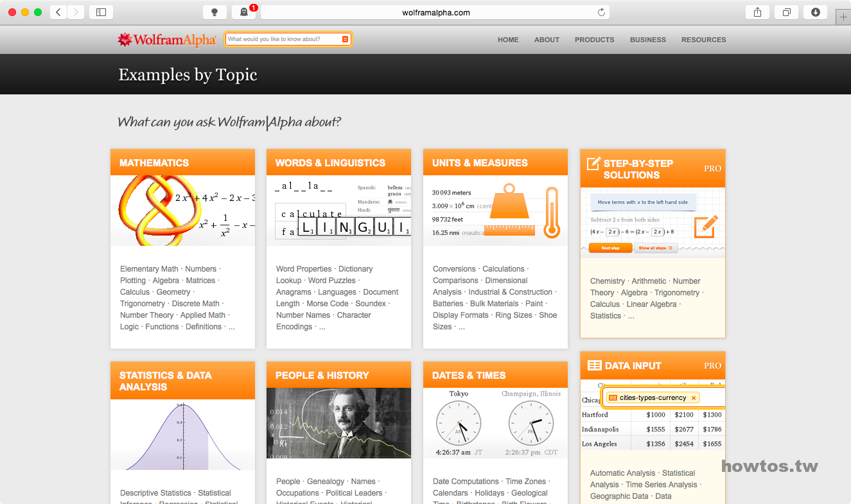Click the Einstein People & History image

[338, 423]
